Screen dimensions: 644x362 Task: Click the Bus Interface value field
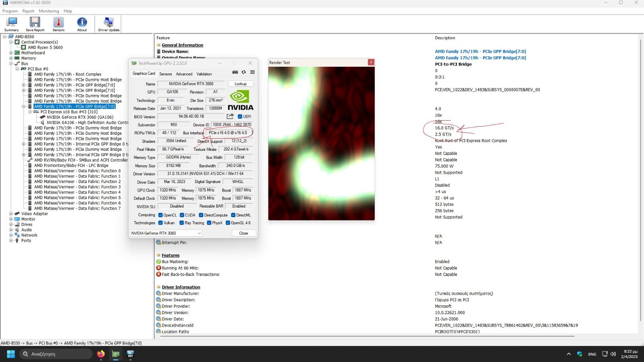coord(228,133)
